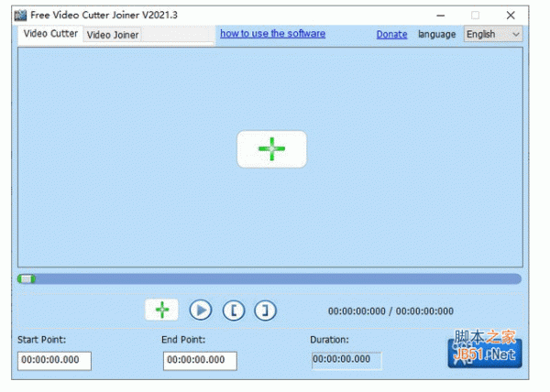Click the large green plus to add video

[272, 149]
